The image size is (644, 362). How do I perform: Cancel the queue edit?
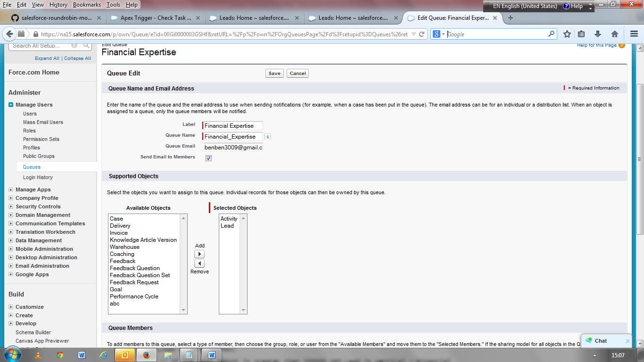(x=298, y=73)
